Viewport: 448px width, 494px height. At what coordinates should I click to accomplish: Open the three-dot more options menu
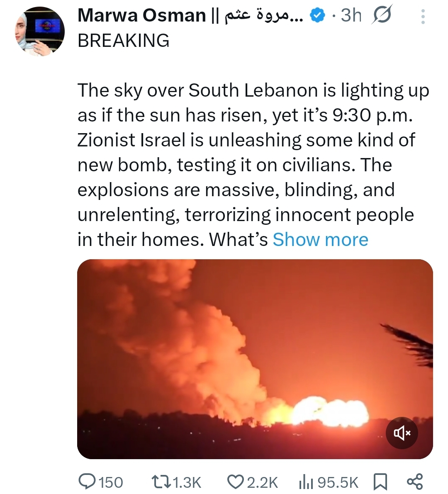click(x=423, y=17)
